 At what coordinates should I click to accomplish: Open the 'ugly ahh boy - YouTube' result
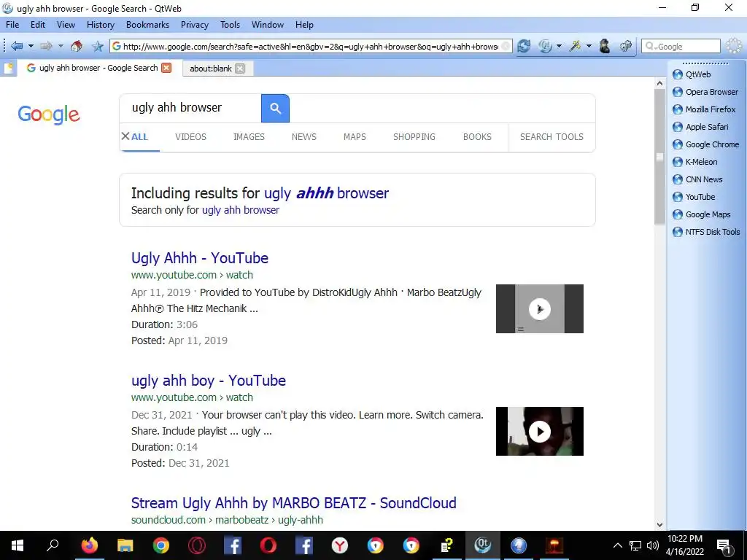(x=208, y=381)
